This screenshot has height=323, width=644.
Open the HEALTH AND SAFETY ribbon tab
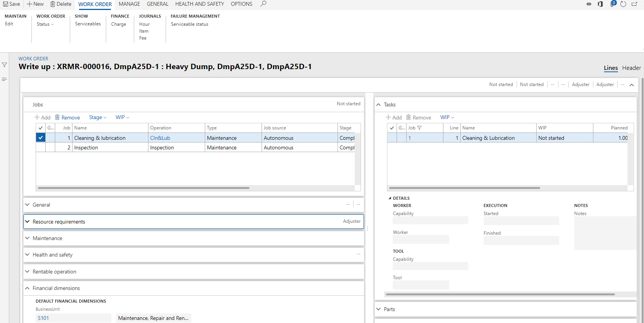pos(199,4)
